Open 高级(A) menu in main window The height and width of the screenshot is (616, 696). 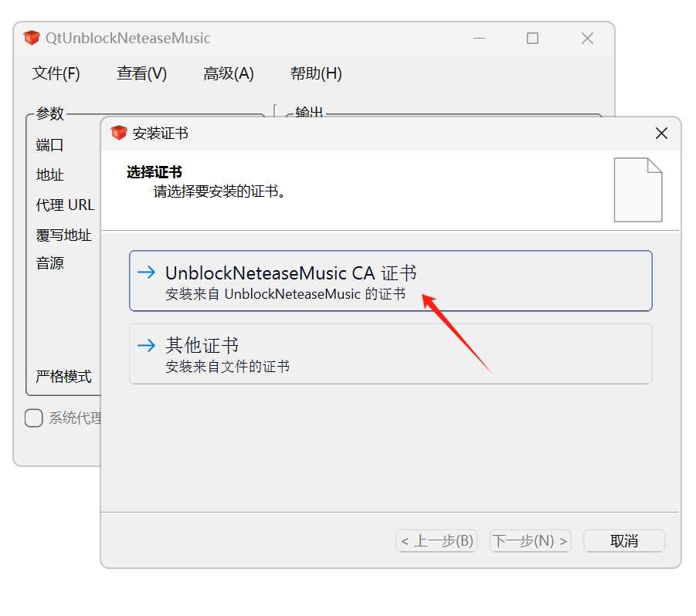tap(229, 73)
